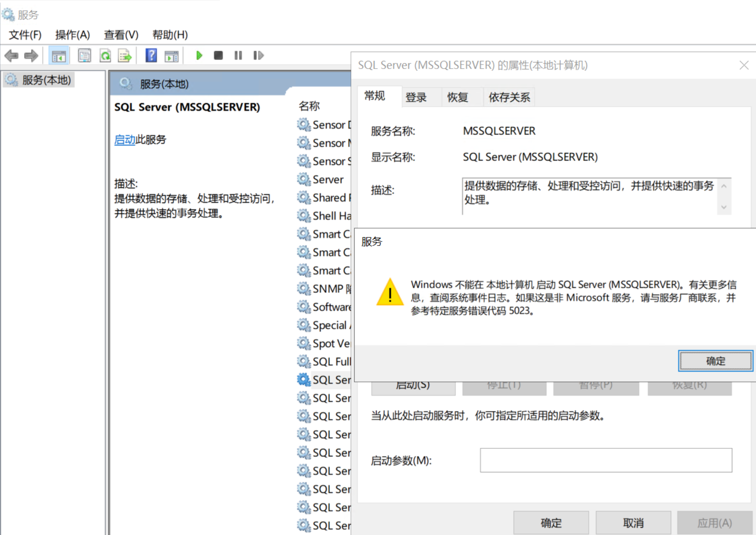Click 确定 in the error message dialog
The width and height of the screenshot is (756, 535).
pyautogui.click(x=715, y=361)
